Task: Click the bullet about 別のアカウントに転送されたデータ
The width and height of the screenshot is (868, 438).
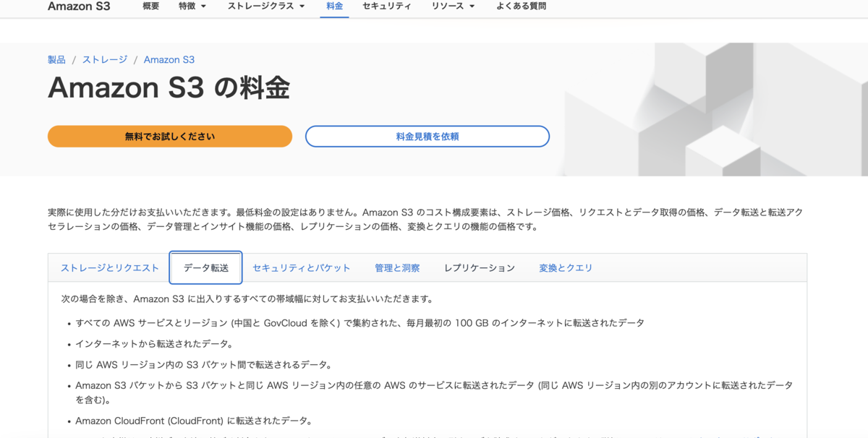Action: [434, 392]
